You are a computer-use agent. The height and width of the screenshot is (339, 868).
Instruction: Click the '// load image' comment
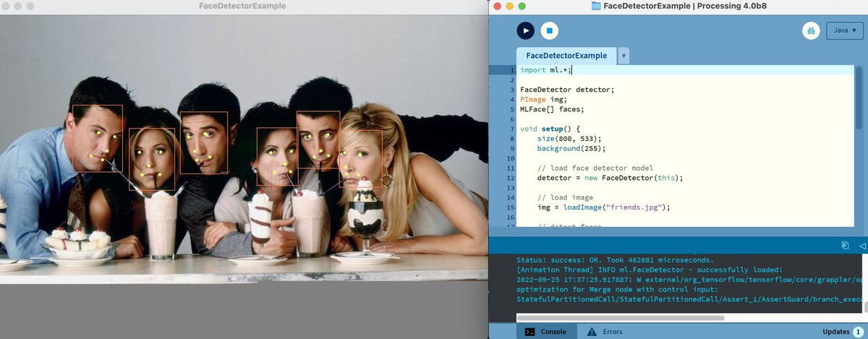(x=565, y=197)
